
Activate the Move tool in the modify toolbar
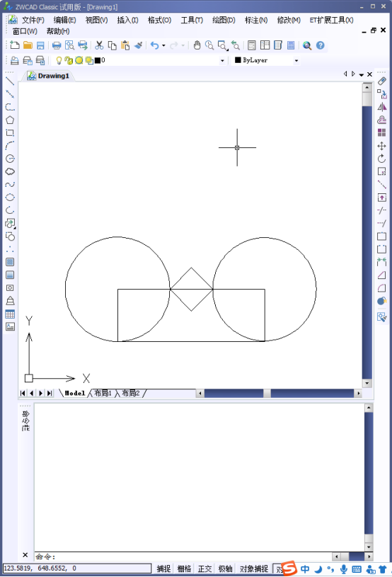pyautogui.click(x=381, y=146)
